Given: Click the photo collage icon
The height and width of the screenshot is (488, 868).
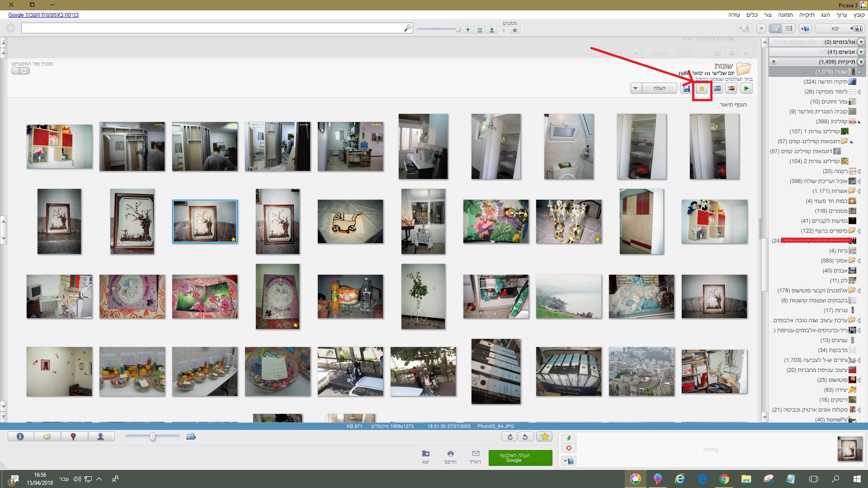Looking at the screenshot, I should click(x=731, y=89).
